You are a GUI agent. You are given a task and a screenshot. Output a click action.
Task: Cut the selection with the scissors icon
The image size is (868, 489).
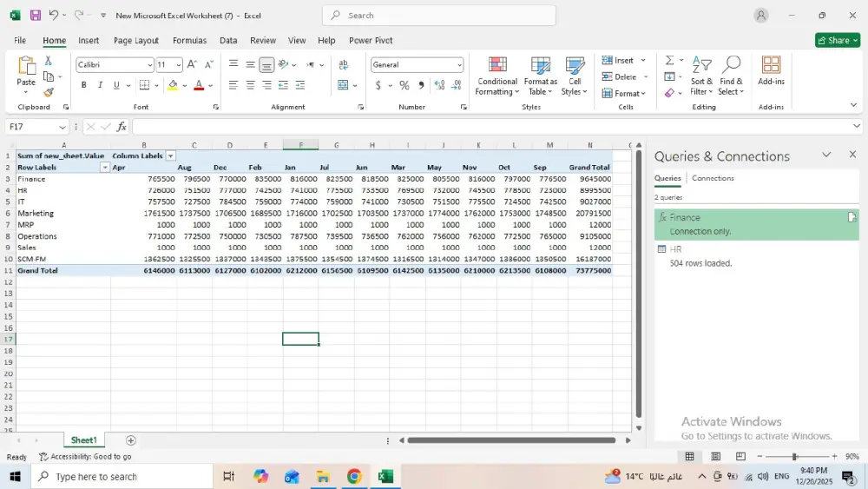48,61
